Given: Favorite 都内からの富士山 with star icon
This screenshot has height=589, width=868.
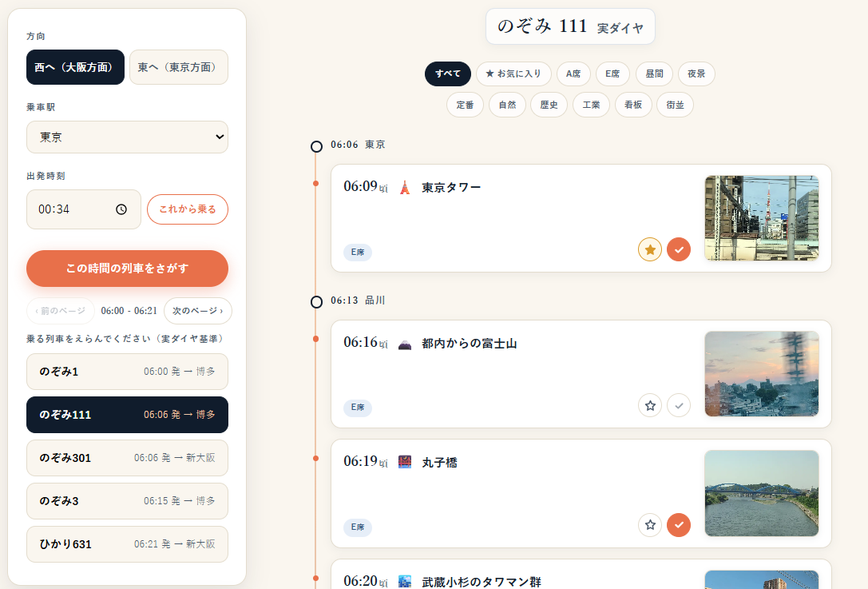Looking at the screenshot, I should [650, 406].
